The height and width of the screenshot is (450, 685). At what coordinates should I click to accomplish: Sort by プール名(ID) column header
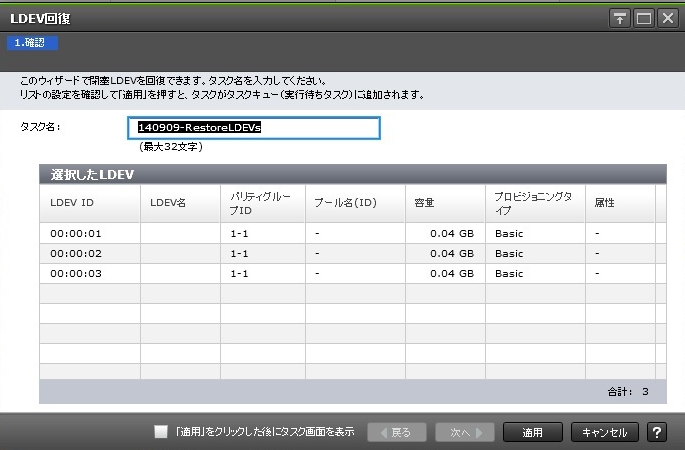point(356,203)
